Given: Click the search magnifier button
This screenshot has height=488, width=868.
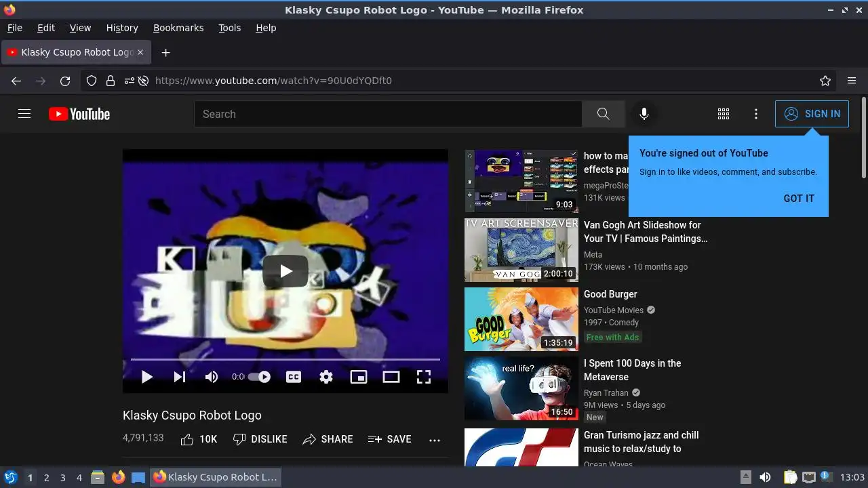Looking at the screenshot, I should pyautogui.click(x=603, y=114).
